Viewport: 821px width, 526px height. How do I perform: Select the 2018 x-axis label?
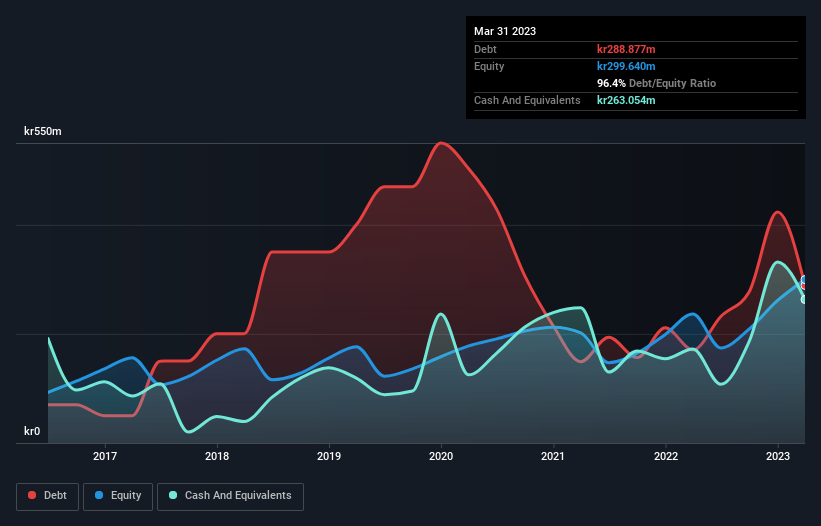coord(217,456)
